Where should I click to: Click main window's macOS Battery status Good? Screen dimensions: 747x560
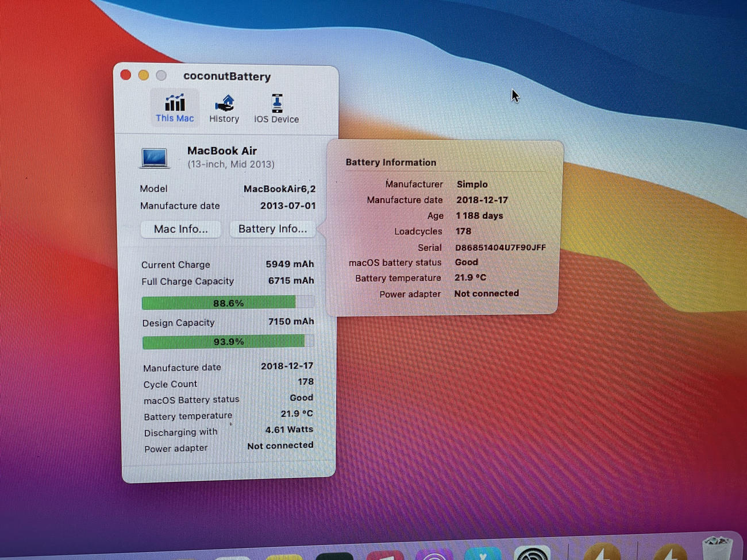[301, 397]
